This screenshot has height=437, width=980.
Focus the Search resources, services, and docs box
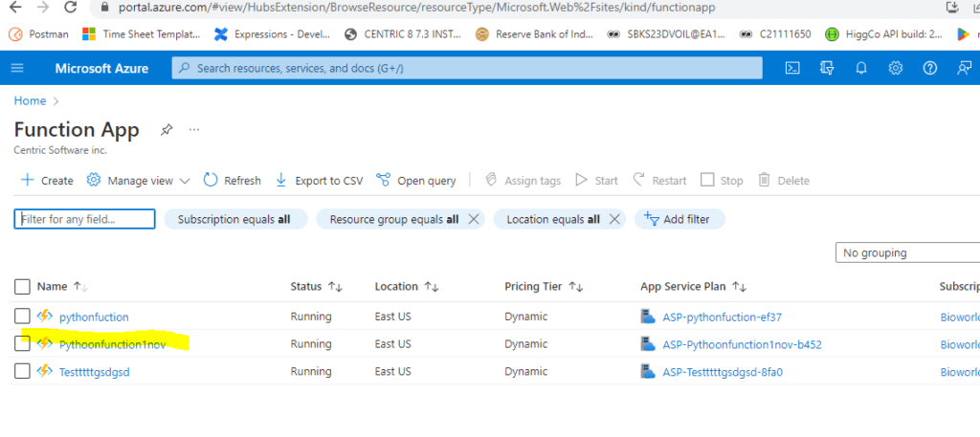[467, 68]
